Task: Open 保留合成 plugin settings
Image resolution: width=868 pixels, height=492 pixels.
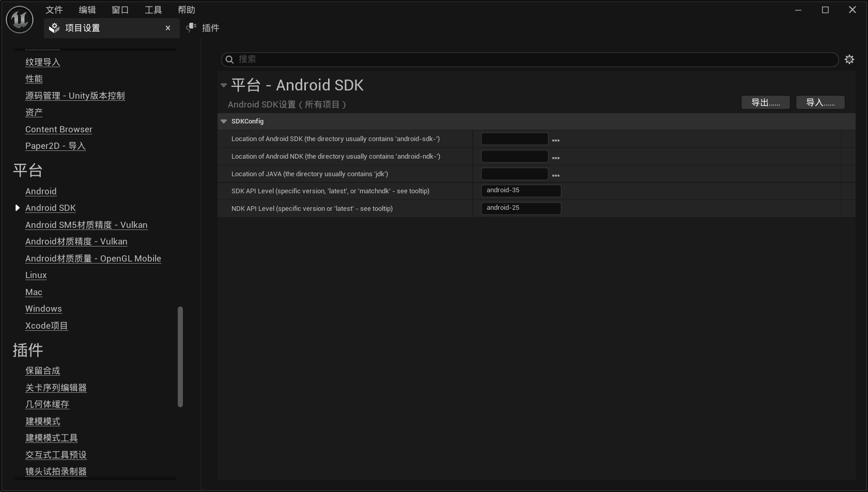Action: [x=43, y=371]
